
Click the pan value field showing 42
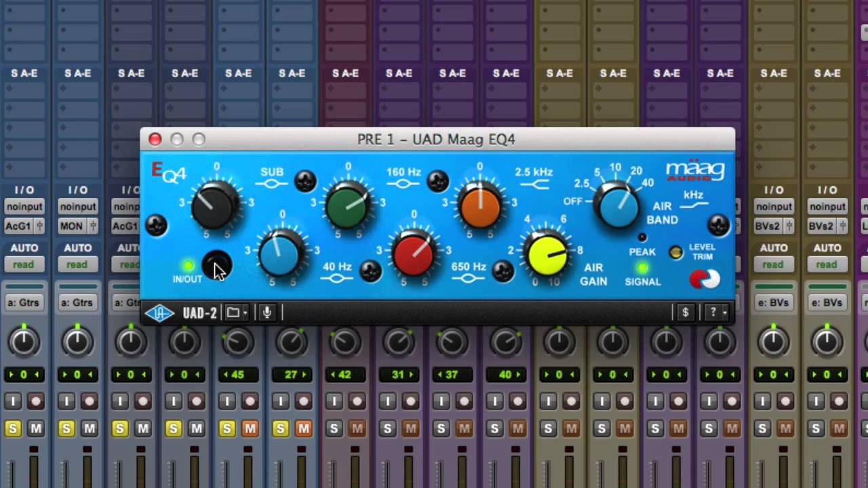click(345, 375)
